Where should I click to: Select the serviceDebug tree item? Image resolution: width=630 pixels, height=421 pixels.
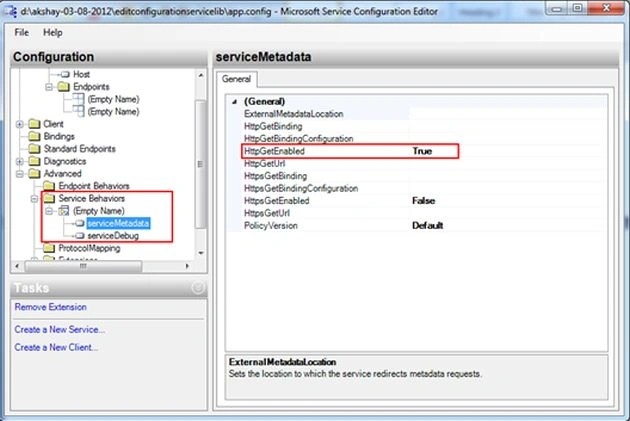(113, 236)
